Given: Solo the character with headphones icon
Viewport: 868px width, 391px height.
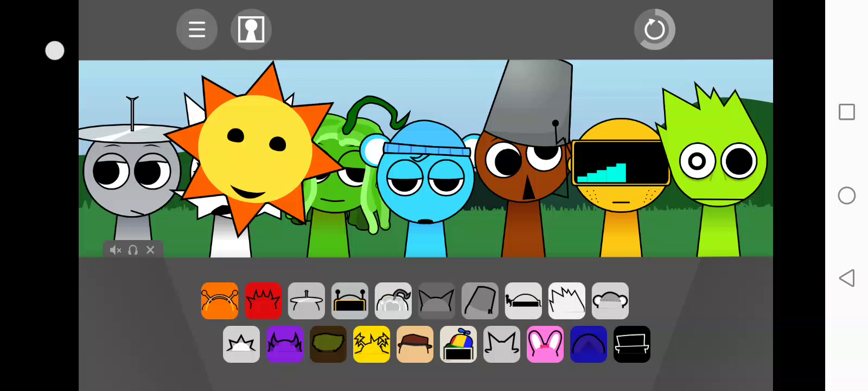Looking at the screenshot, I should tap(133, 250).
